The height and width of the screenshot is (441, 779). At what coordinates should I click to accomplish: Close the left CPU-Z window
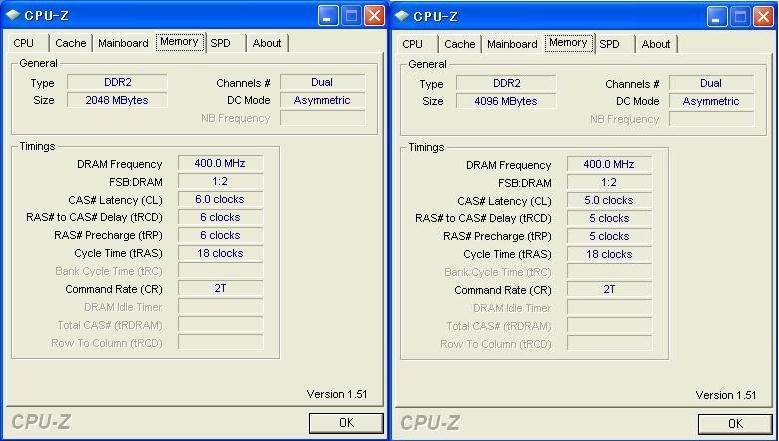pyautogui.click(x=374, y=16)
